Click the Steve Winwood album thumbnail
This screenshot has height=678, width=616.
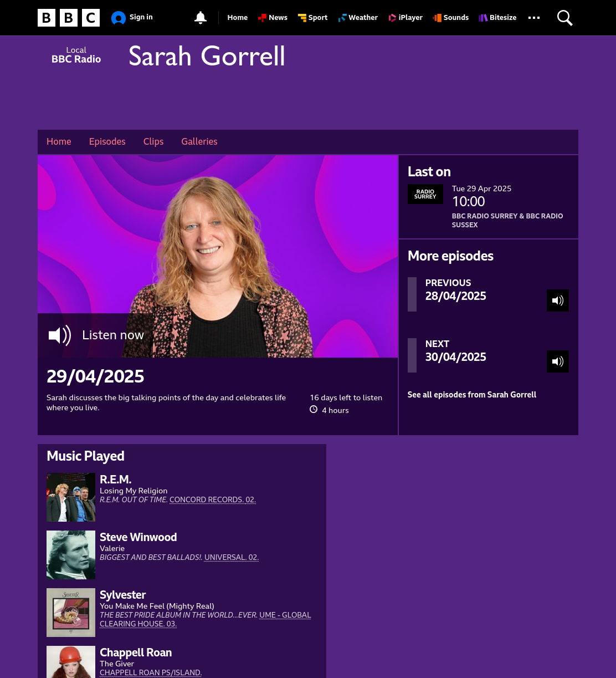[x=71, y=555]
